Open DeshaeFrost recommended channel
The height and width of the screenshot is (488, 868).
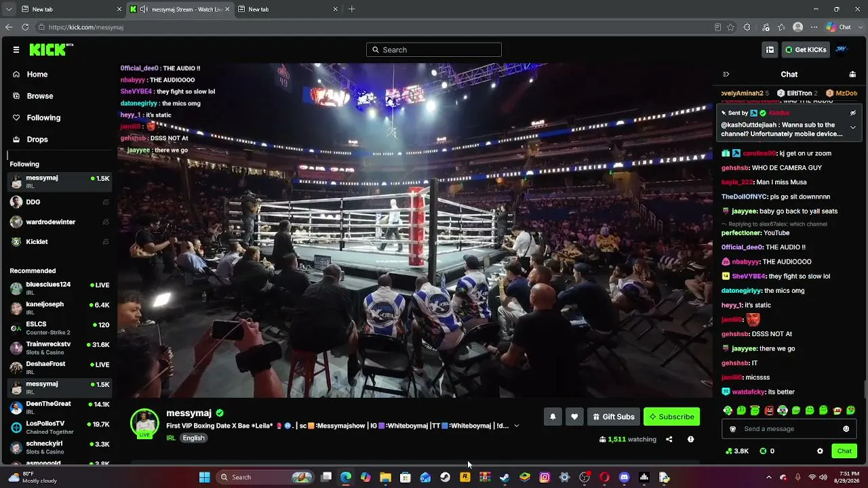(x=60, y=367)
